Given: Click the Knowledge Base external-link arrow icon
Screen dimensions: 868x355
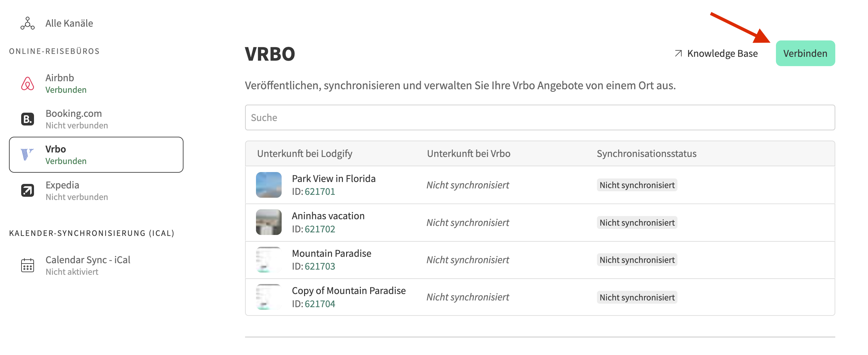Looking at the screenshot, I should tap(678, 53).
